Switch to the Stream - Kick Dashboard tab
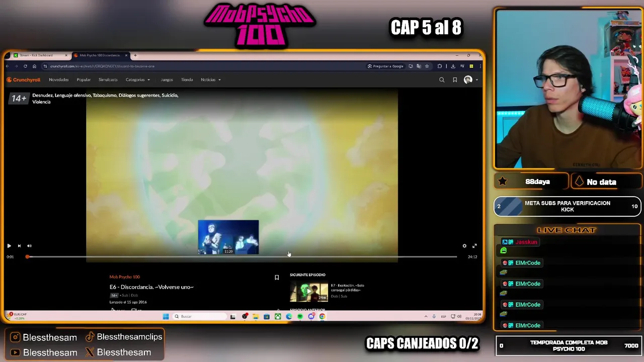The image size is (644, 362). pos(39,55)
